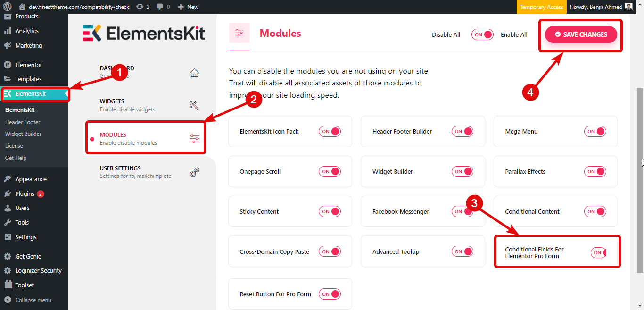The width and height of the screenshot is (644, 310).
Task: Click the Analytics bar chart icon
Action: pos(8,31)
